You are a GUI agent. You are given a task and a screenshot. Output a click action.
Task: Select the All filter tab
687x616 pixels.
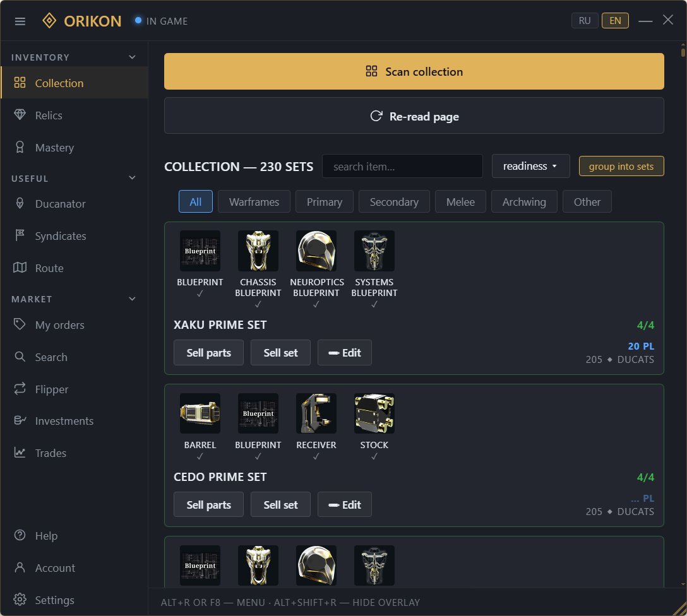coord(196,201)
